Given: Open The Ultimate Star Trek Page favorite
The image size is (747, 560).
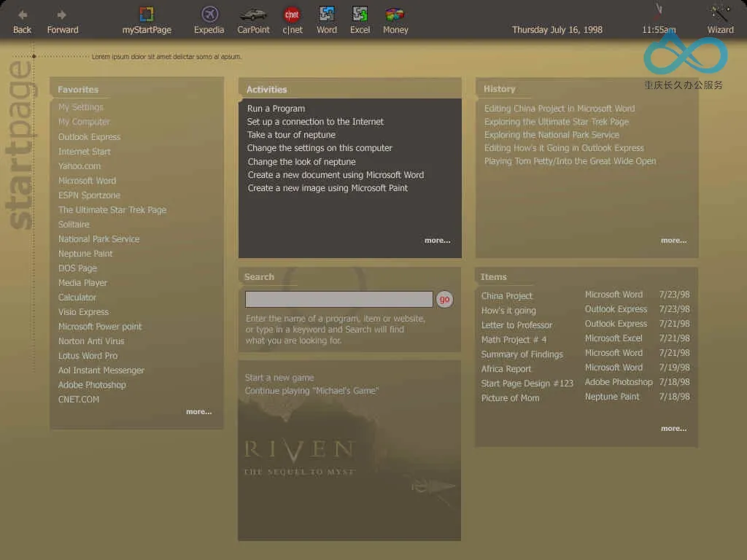Looking at the screenshot, I should pyautogui.click(x=112, y=210).
